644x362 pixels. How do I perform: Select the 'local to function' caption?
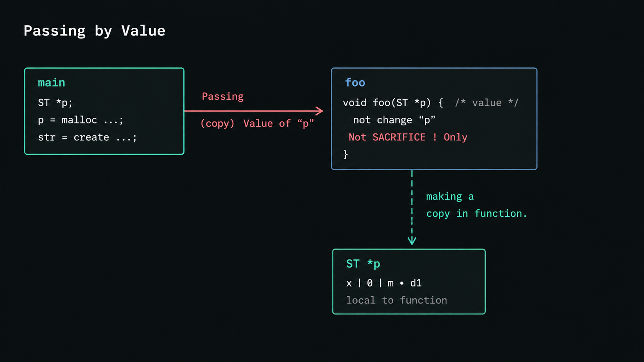point(396,300)
